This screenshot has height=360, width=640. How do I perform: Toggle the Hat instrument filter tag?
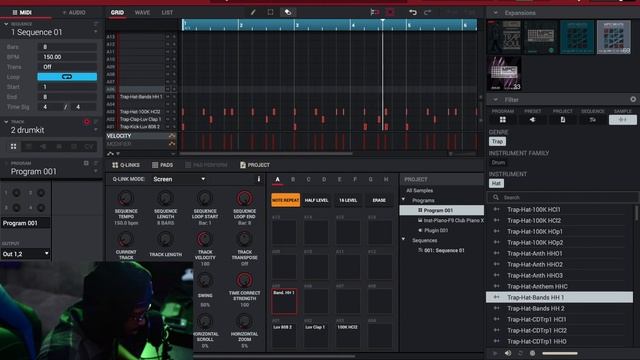(x=496, y=183)
